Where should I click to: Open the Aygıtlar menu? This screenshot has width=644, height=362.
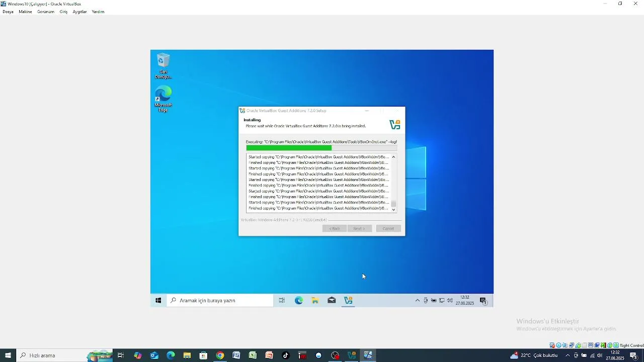(x=79, y=12)
